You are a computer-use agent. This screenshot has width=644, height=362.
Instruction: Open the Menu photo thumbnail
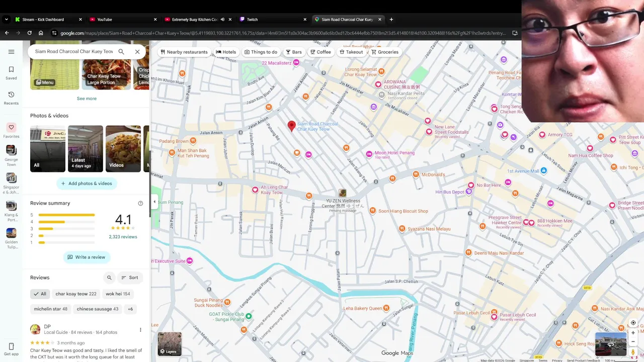click(x=54, y=74)
